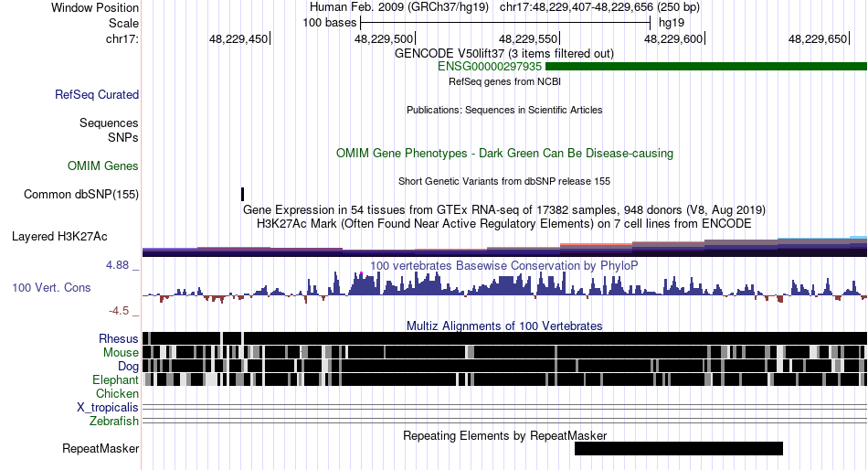The height and width of the screenshot is (470, 868).
Task: Click the black dbSNP variant marker
Action: click(x=242, y=194)
